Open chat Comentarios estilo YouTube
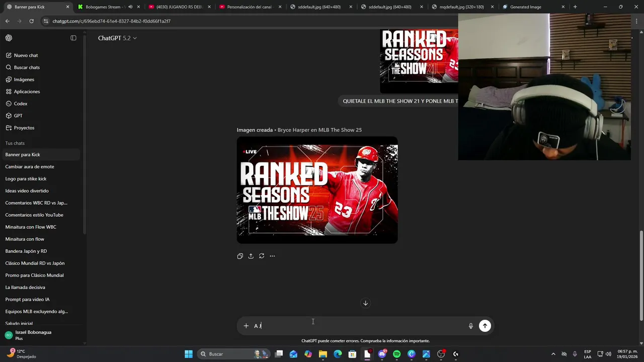The image size is (644, 362). [x=41, y=215]
